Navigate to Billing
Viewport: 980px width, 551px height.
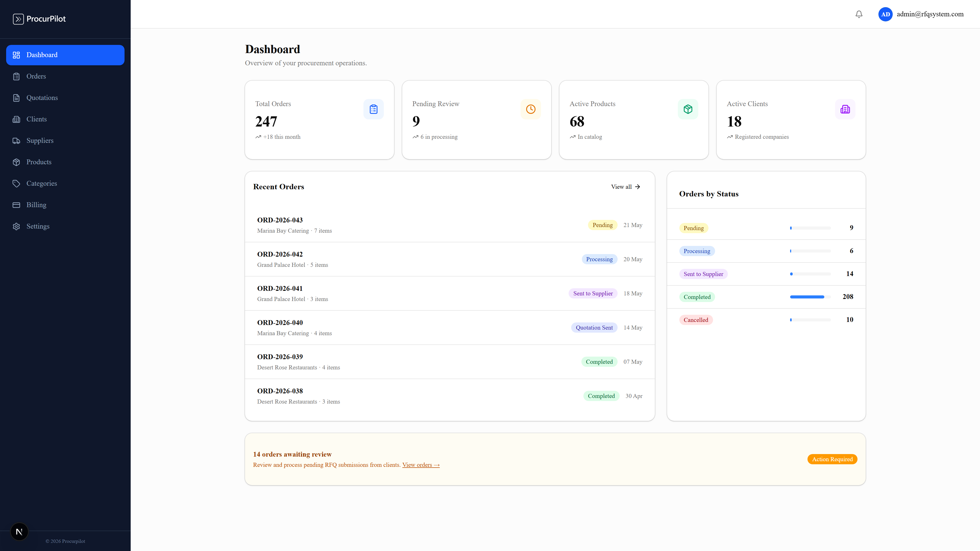[x=65, y=205]
